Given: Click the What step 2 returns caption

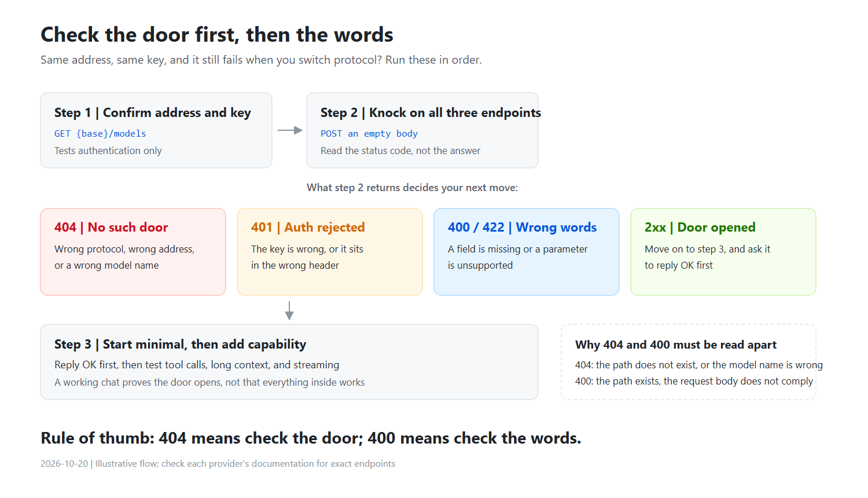Looking at the screenshot, I should click(412, 188).
